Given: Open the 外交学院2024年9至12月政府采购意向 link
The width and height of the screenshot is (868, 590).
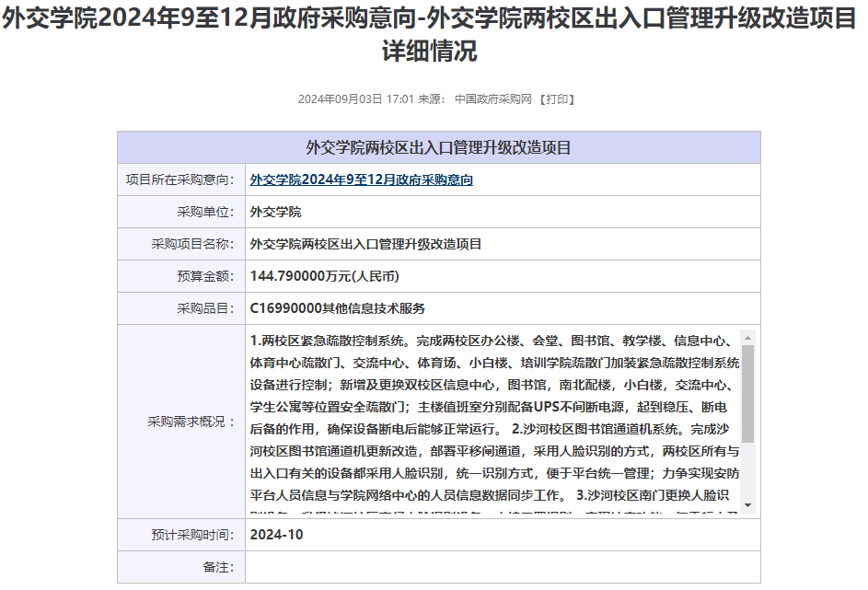Looking at the screenshot, I should click(x=361, y=179).
